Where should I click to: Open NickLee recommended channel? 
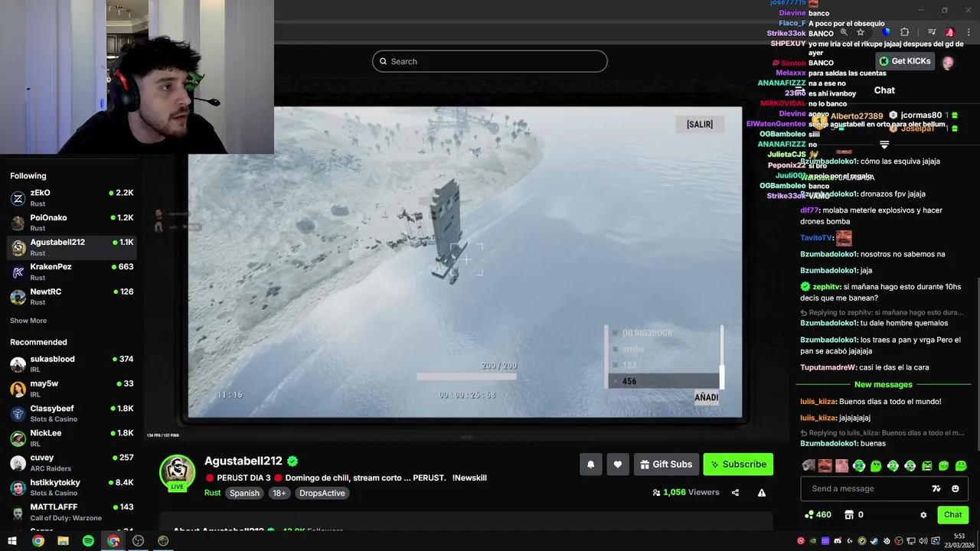[72, 438]
